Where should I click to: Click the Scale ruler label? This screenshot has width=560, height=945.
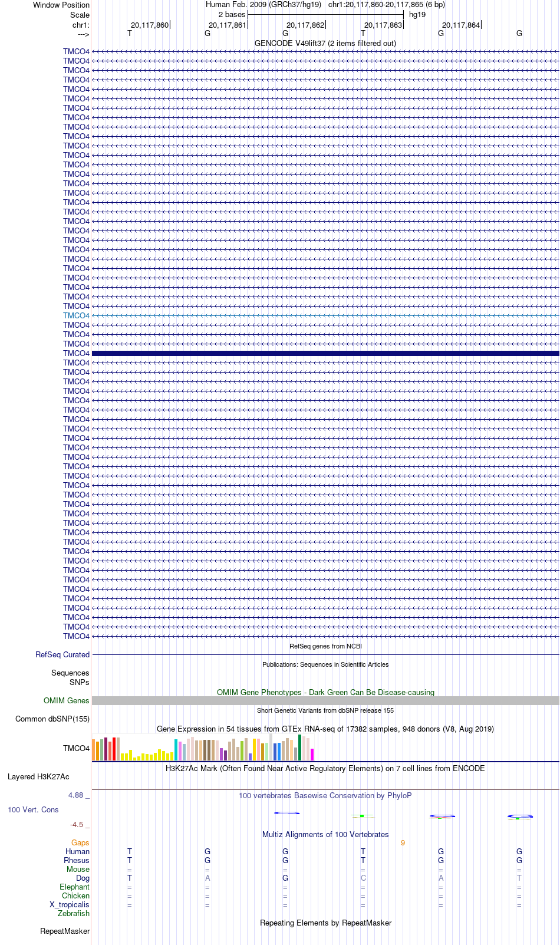[80, 15]
